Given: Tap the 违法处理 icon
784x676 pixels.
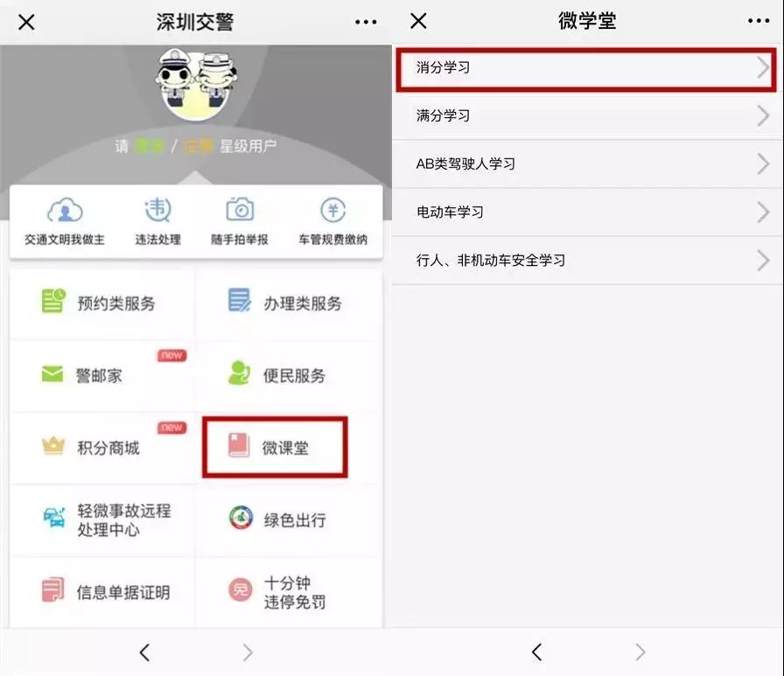Looking at the screenshot, I should [x=158, y=210].
